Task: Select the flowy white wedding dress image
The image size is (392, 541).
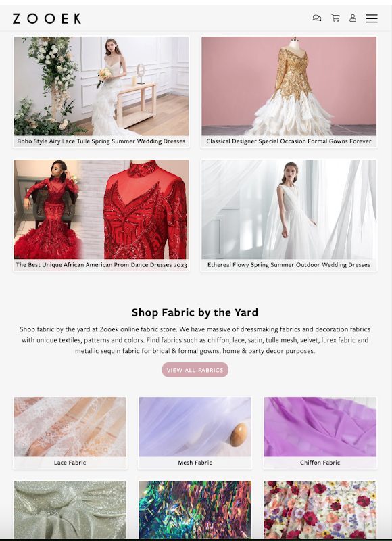Action: click(x=289, y=209)
